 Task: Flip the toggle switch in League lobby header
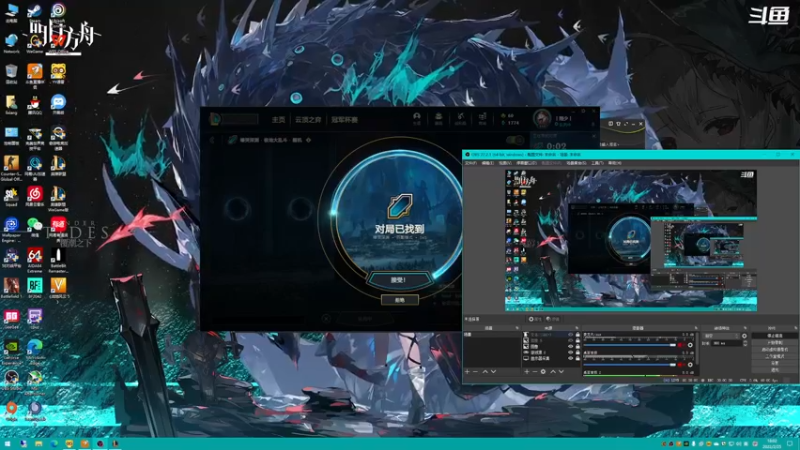[515, 140]
